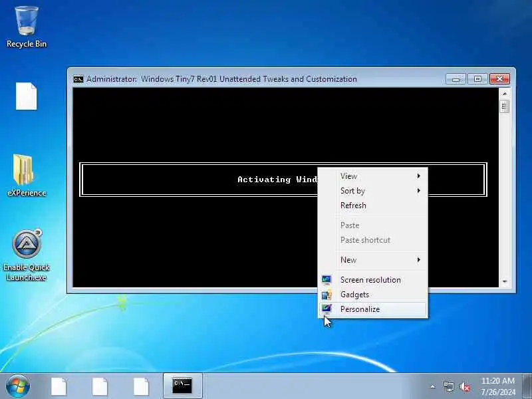The height and width of the screenshot is (399, 532).
Task: Click the muted volume tray icon
Action: click(464, 386)
